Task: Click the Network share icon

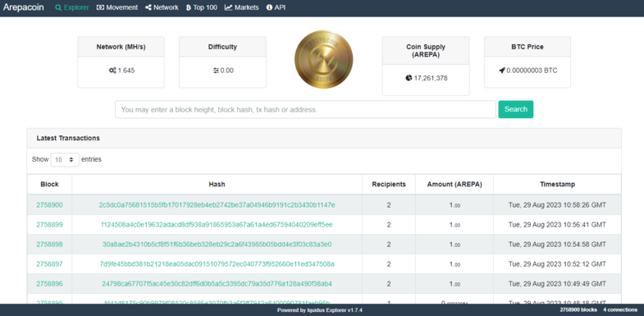Action: [x=148, y=7]
